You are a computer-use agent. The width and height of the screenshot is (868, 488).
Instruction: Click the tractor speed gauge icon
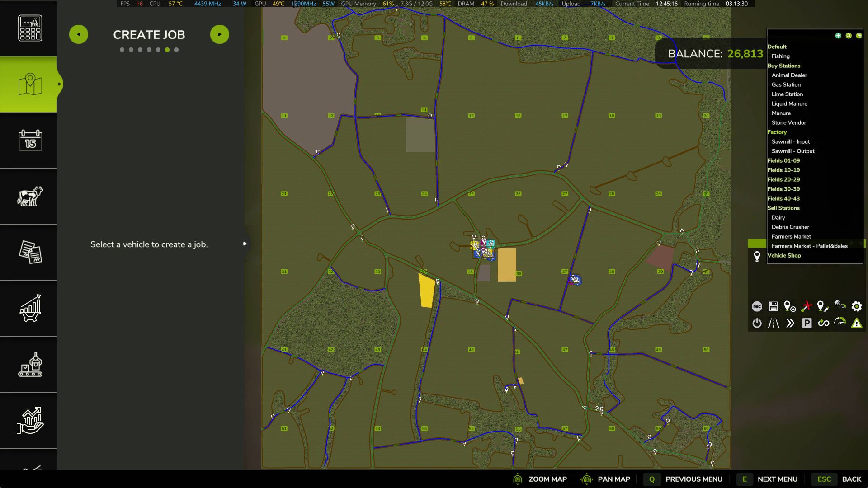coord(840,305)
